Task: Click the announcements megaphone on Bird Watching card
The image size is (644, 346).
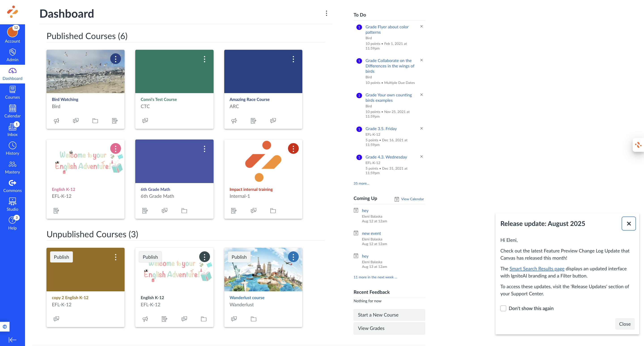Action: coord(56,121)
